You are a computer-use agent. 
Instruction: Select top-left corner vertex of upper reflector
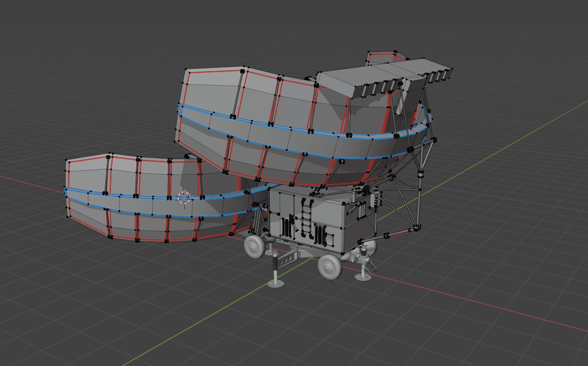click(187, 71)
